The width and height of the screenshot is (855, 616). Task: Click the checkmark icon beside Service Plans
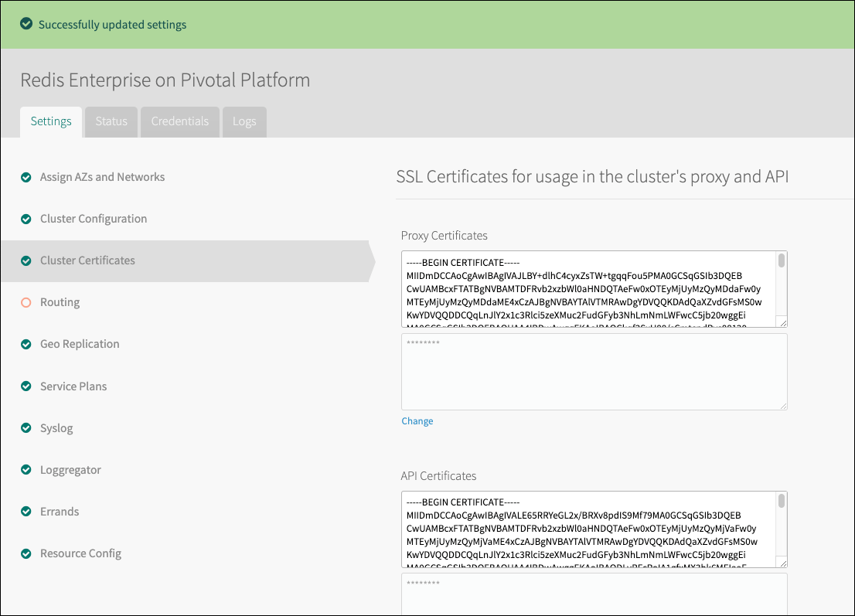26,386
